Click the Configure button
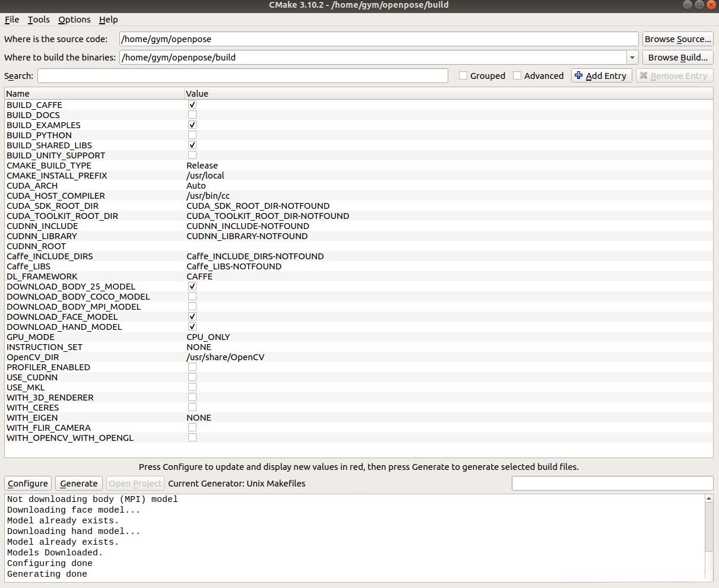The height and width of the screenshot is (588, 719). point(28,484)
